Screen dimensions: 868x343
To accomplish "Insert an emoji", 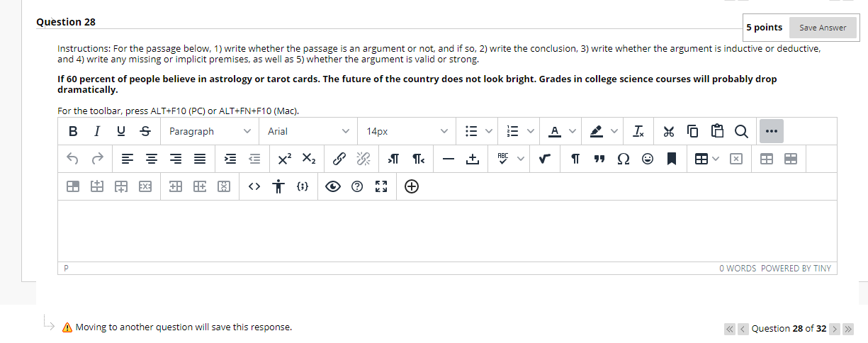I will (x=647, y=159).
